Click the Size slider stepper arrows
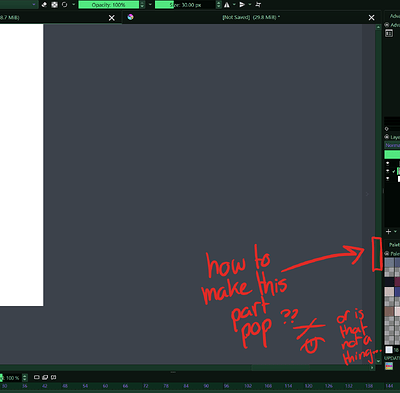 point(219,5)
